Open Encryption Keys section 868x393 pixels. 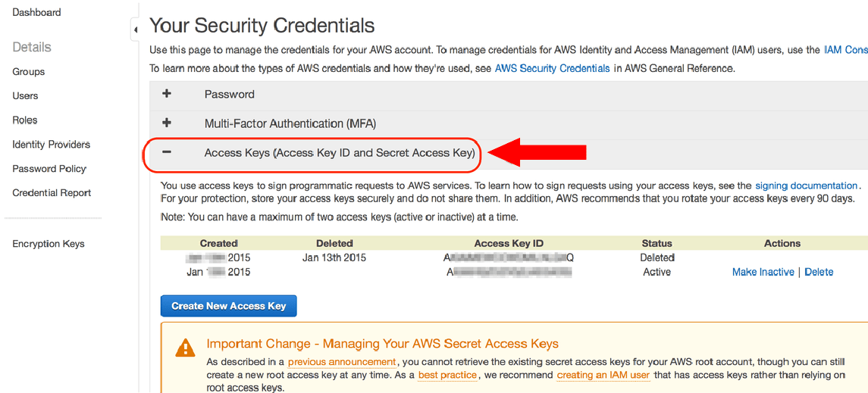pyautogui.click(x=49, y=244)
